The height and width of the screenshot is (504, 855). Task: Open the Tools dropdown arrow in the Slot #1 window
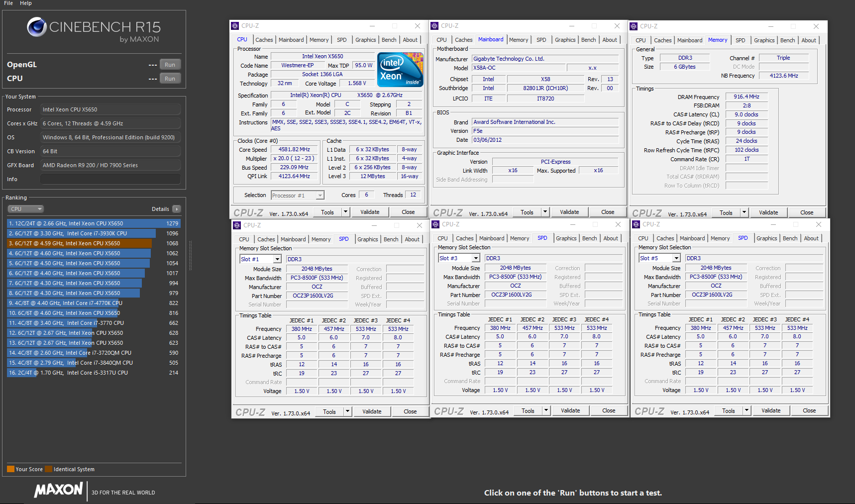[347, 411]
